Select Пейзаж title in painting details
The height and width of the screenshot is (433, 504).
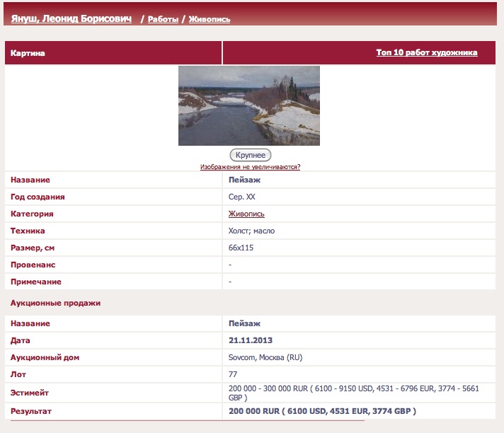244,180
